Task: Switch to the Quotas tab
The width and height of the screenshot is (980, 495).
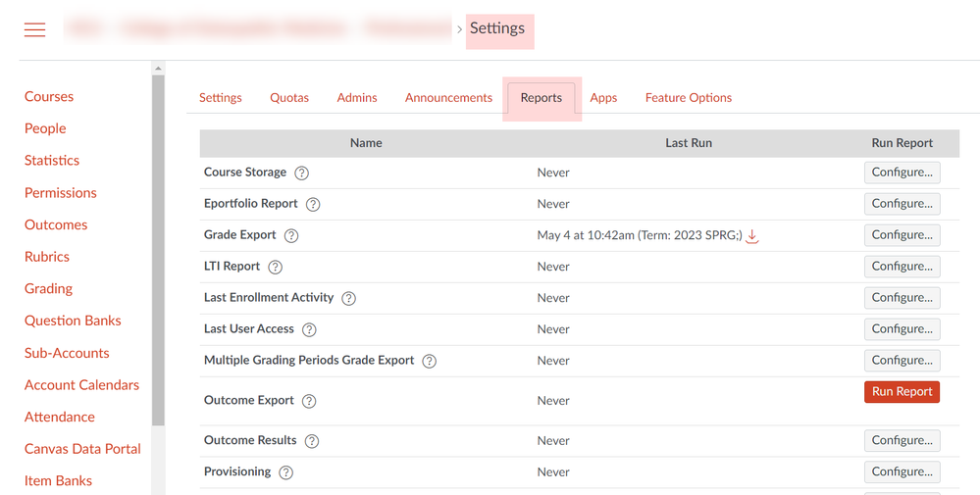Action: tap(289, 98)
